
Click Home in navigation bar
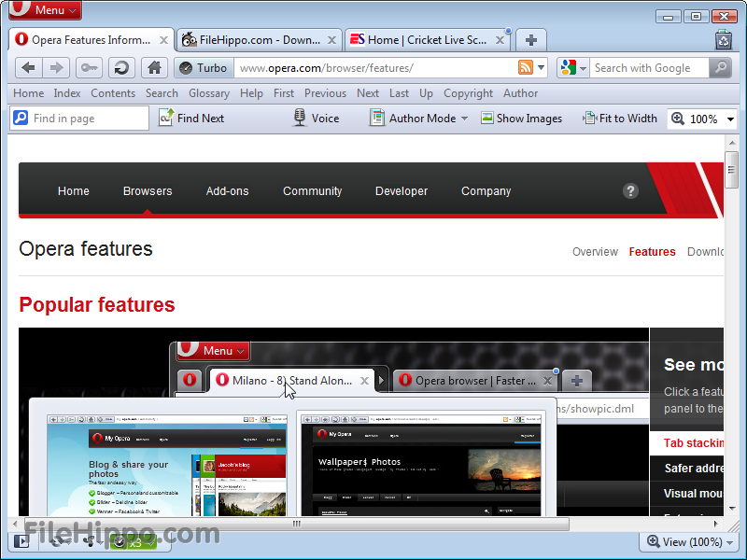(x=29, y=93)
